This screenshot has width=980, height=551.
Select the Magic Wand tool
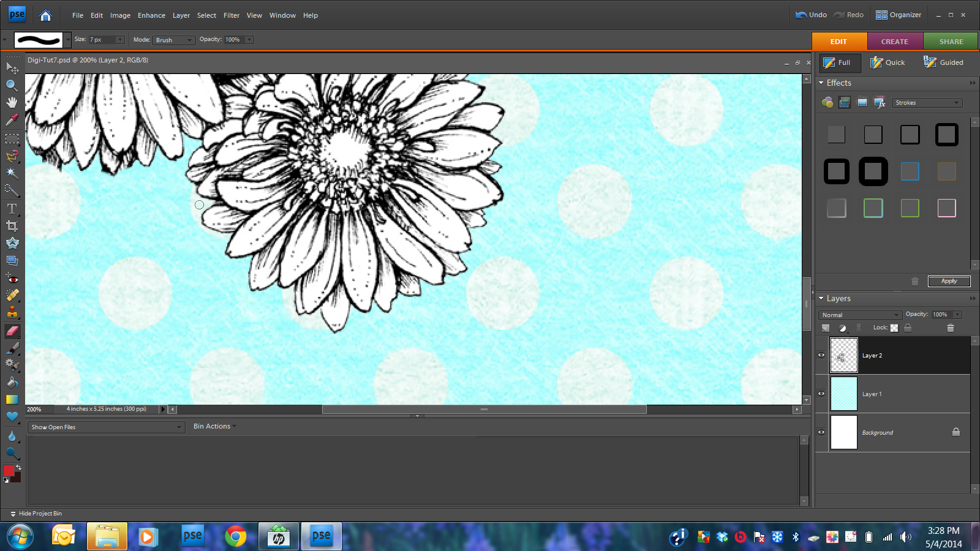[12, 173]
